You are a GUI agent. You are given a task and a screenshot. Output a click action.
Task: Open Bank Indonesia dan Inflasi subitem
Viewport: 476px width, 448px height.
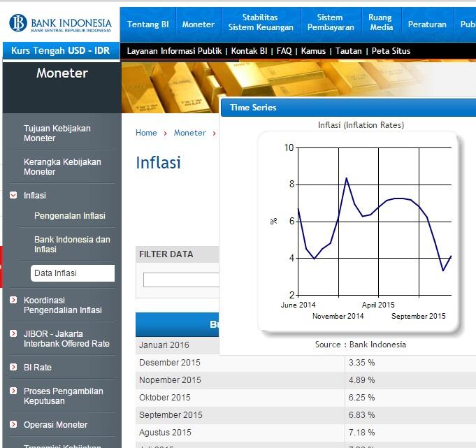tap(72, 244)
